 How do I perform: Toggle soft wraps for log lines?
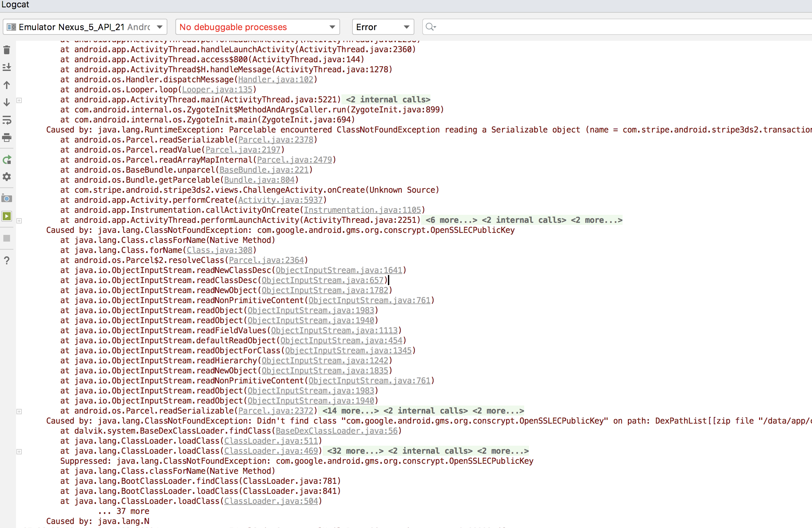(x=6, y=120)
